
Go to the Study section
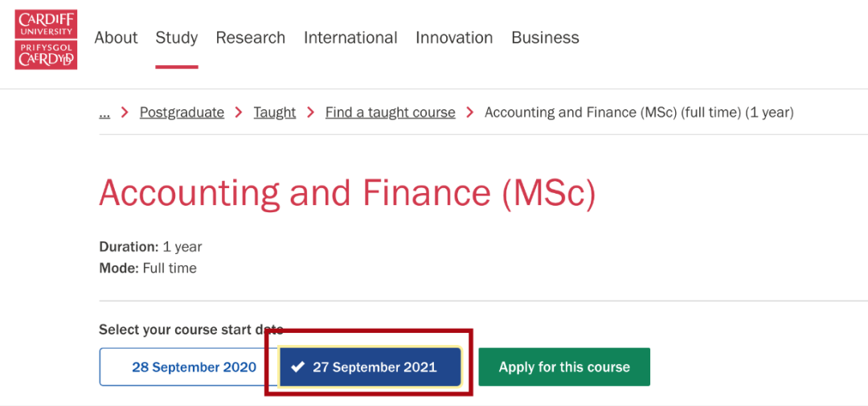click(x=177, y=38)
